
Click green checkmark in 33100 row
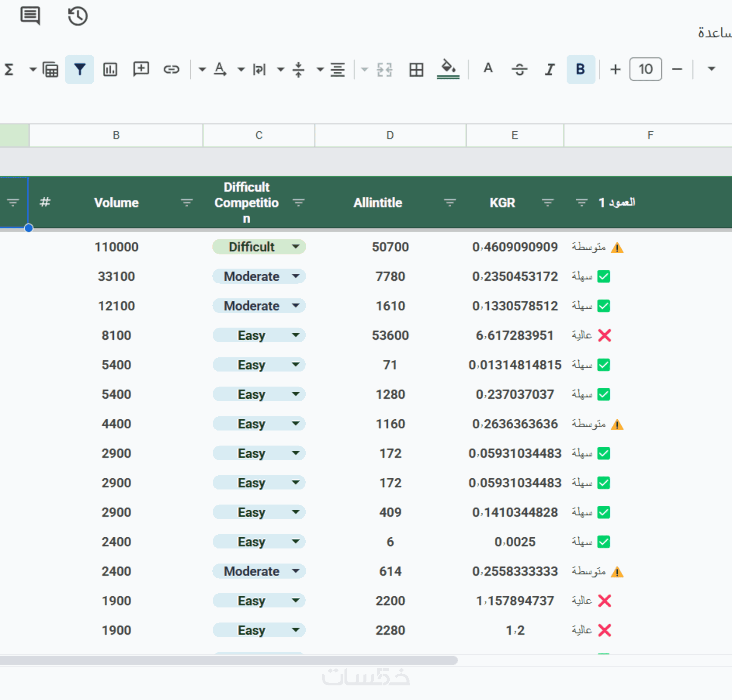604,276
